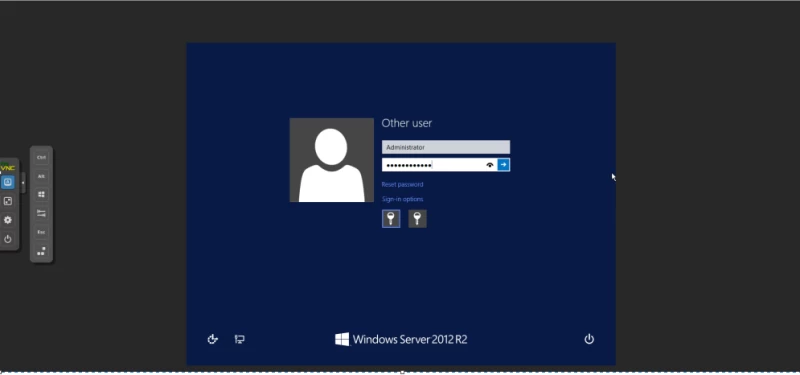Select the second key sign-in option

click(x=417, y=219)
